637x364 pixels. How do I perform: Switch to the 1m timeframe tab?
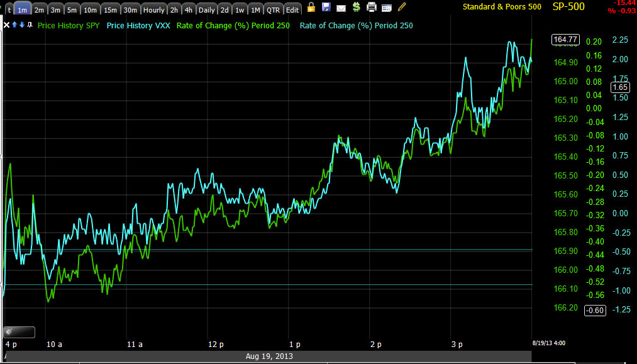click(23, 10)
